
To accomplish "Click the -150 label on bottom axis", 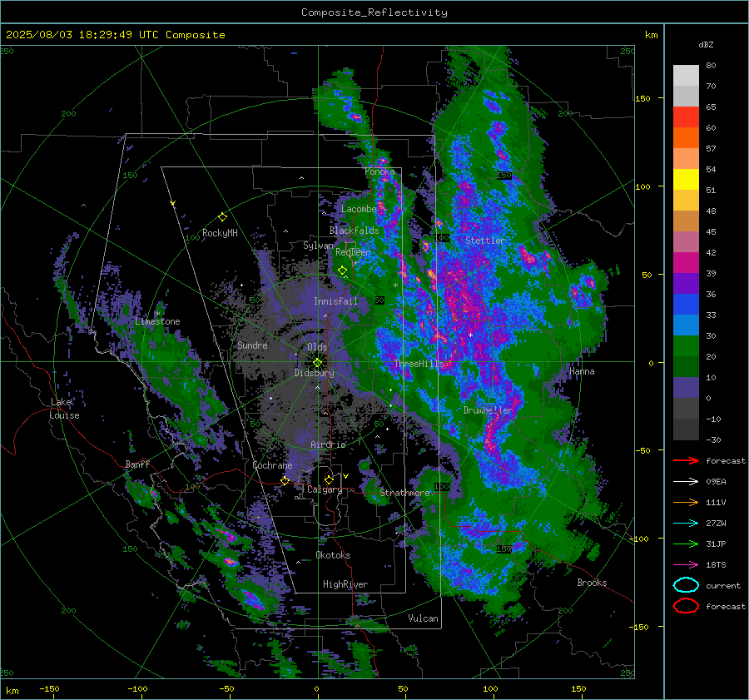I will point(49,688).
